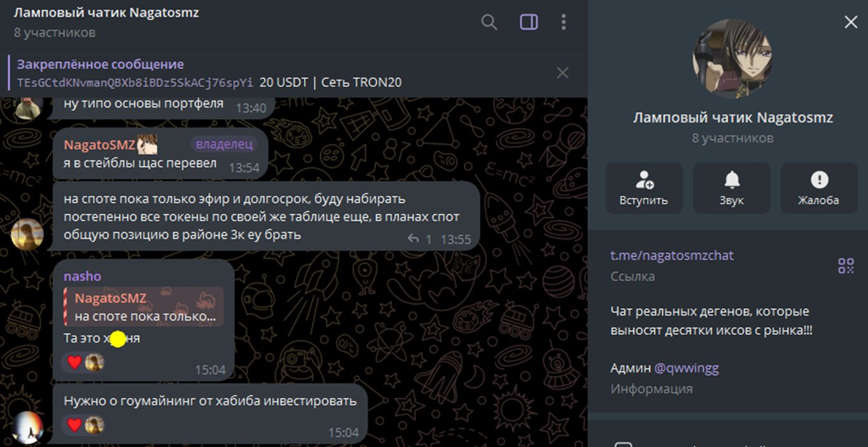This screenshot has width=868, height=447.
Task: Report the chat via Жалоба
Action: 818,188
